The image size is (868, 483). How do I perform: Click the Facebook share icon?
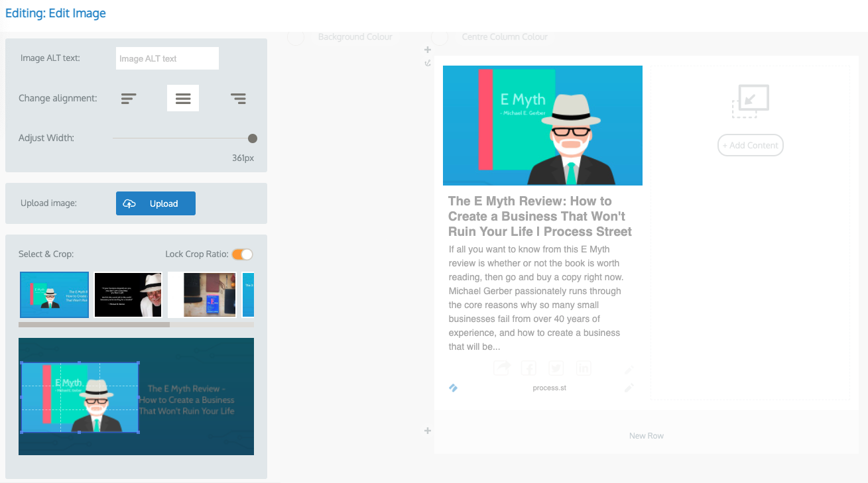pyautogui.click(x=528, y=368)
